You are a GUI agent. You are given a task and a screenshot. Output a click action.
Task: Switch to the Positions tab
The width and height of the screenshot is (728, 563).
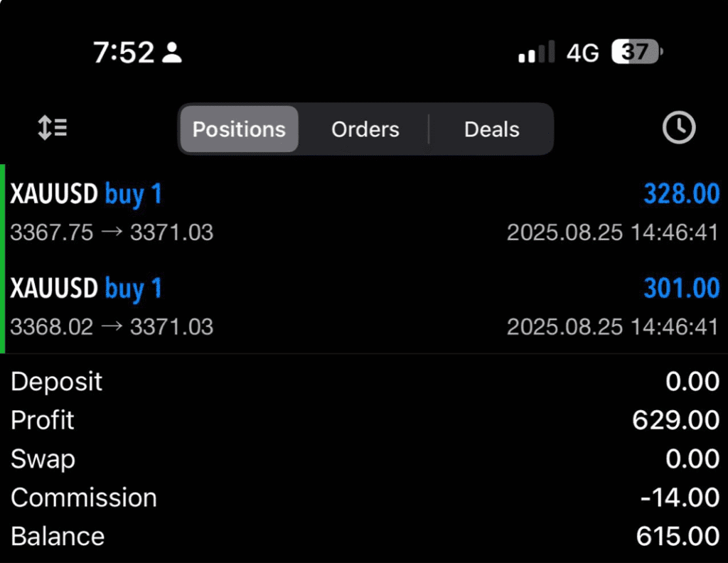coord(239,129)
